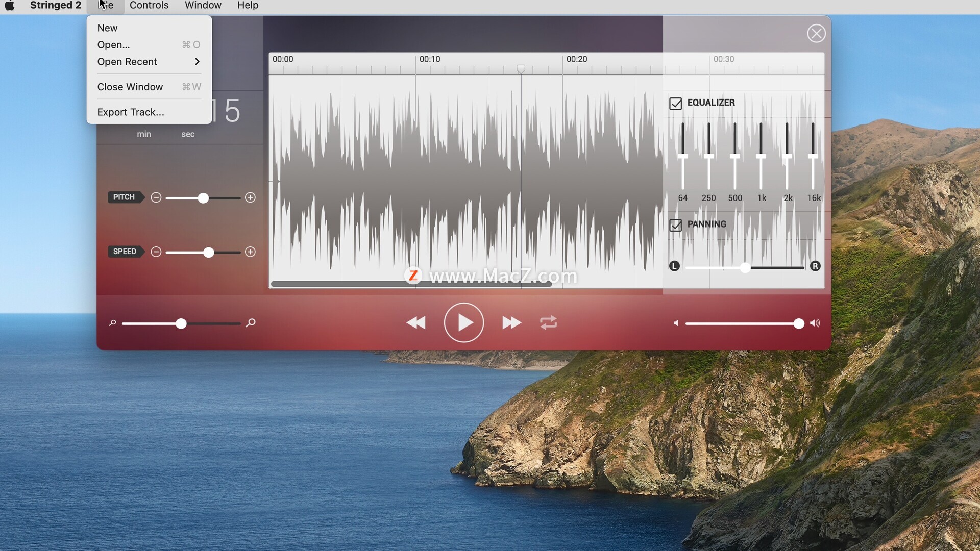Click the PITCH label tag
980x551 pixels.
click(x=126, y=197)
